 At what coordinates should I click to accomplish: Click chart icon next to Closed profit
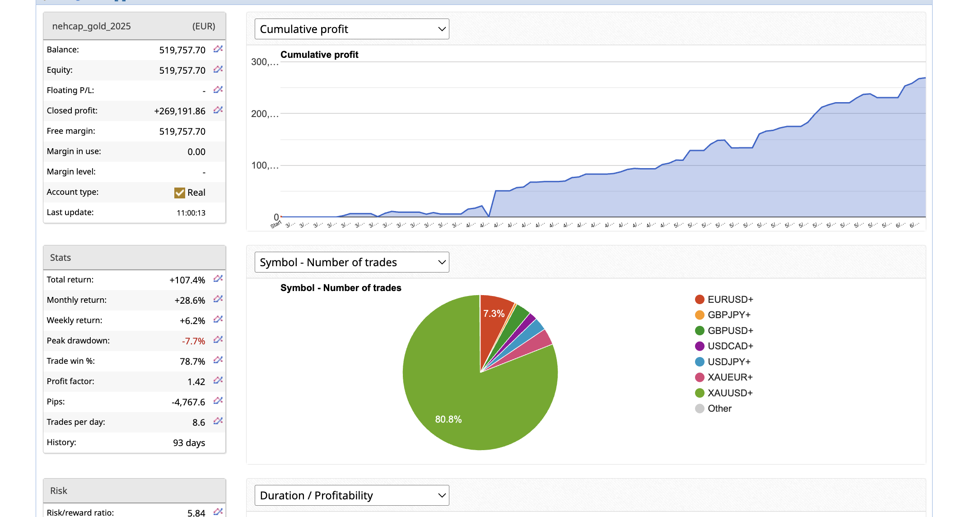coord(218,110)
